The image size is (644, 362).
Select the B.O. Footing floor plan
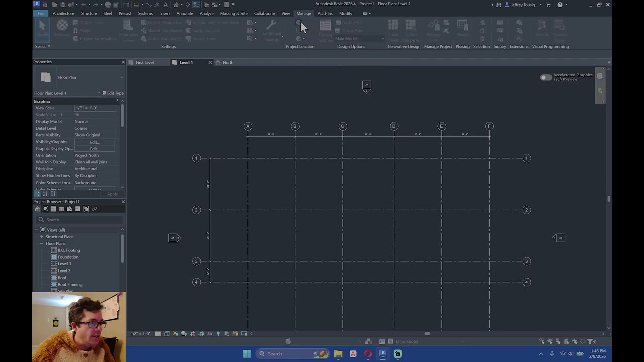pos(69,250)
